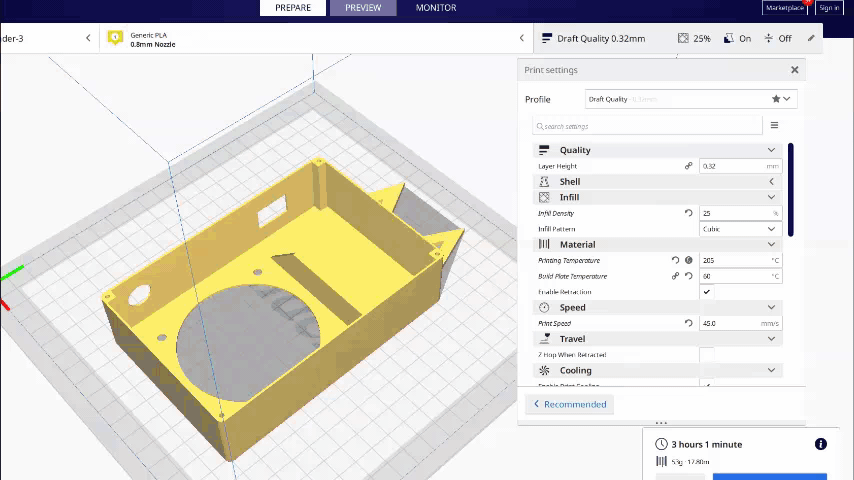Click the Shell category icon
Viewport: 854px width, 480px height.
tap(544, 181)
